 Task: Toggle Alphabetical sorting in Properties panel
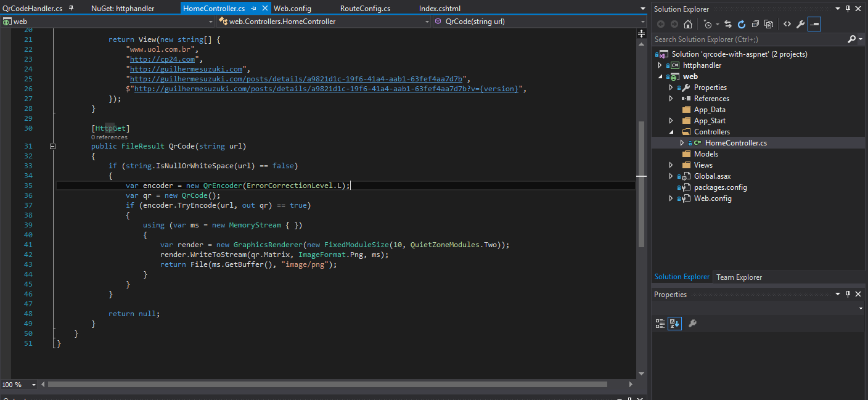click(674, 324)
